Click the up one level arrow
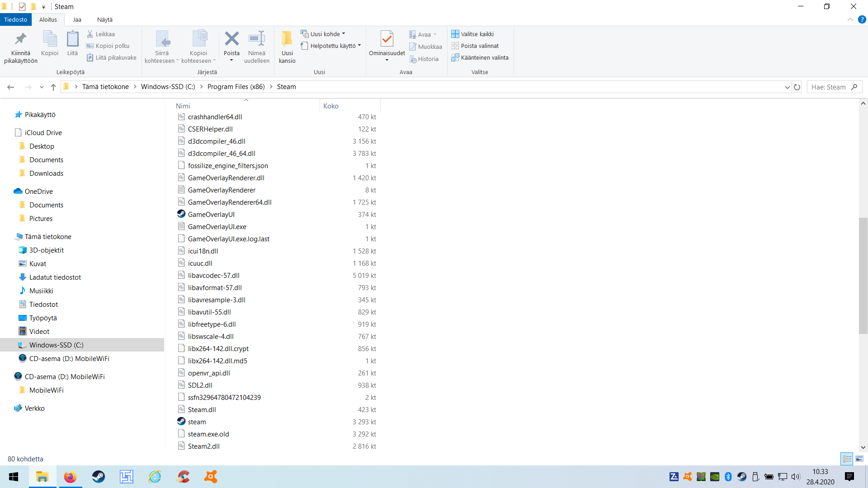 pyautogui.click(x=53, y=87)
